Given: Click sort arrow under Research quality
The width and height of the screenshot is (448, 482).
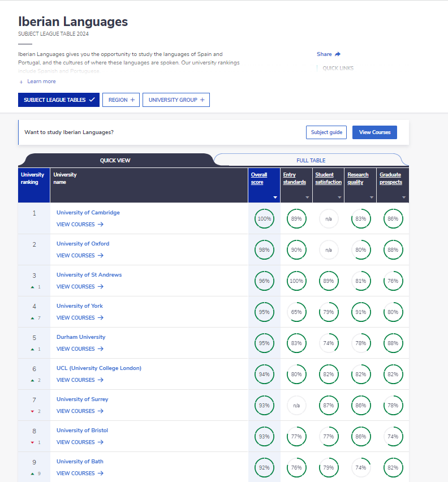Looking at the screenshot, I should [x=372, y=197].
